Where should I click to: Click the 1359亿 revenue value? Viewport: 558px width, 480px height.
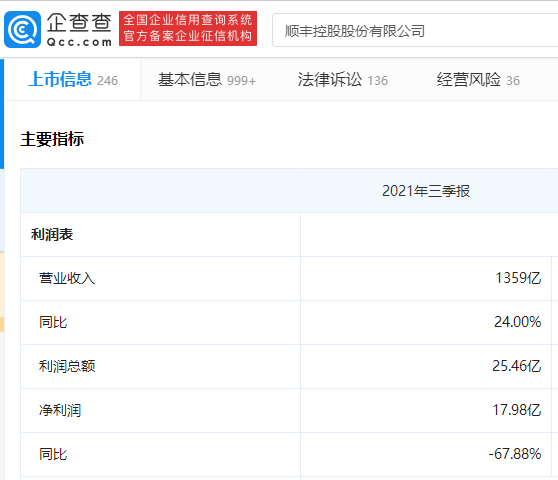(x=518, y=278)
